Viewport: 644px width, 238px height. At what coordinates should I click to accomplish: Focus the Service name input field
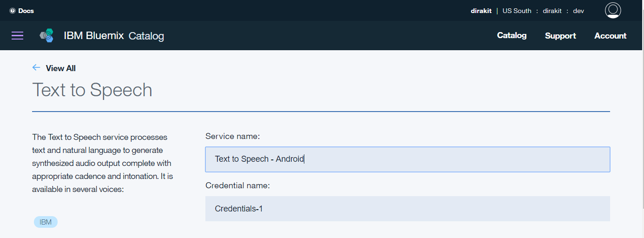[407, 159]
